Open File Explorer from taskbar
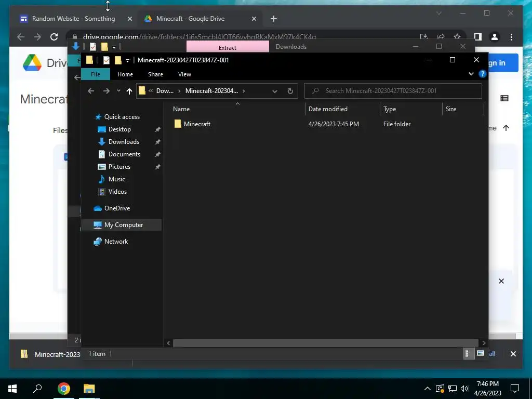Image resolution: width=532 pixels, height=399 pixels. coord(89,389)
